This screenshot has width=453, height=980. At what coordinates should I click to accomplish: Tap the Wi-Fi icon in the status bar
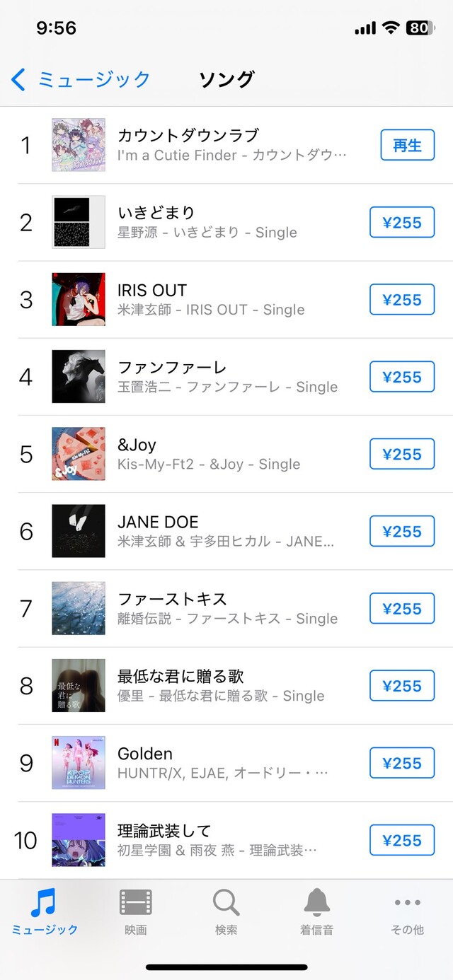tap(390, 28)
